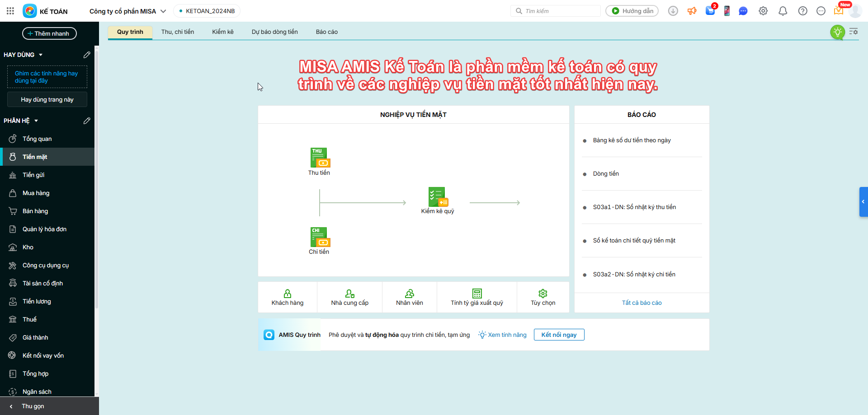The width and height of the screenshot is (868, 415).
Task: Click the Kết nối ngay button
Action: coord(559,335)
